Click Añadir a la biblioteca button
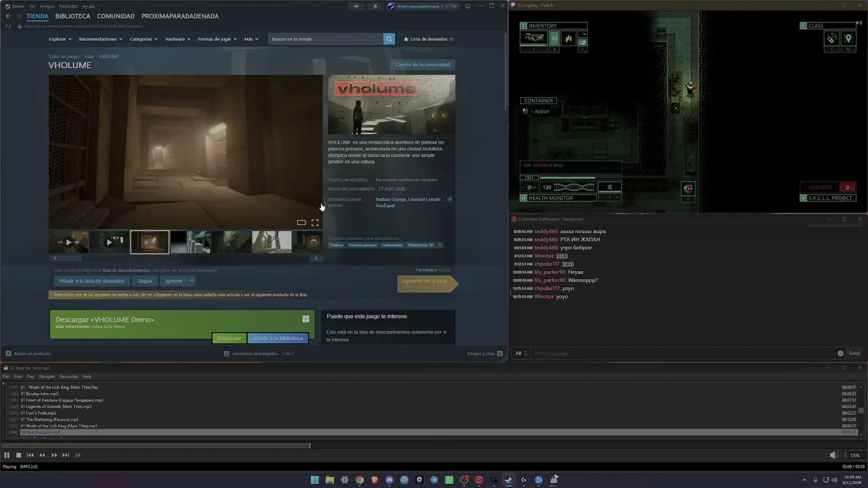 (x=278, y=338)
